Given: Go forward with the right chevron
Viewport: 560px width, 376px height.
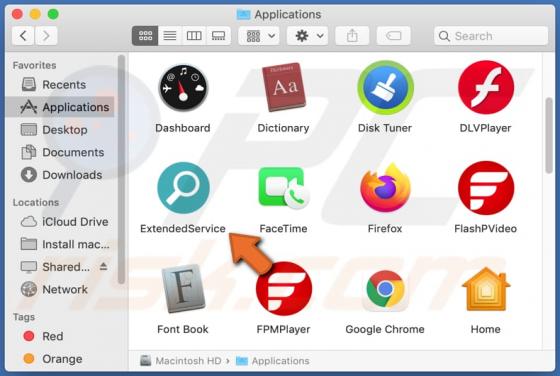Looking at the screenshot, I should pyautogui.click(x=46, y=36).
